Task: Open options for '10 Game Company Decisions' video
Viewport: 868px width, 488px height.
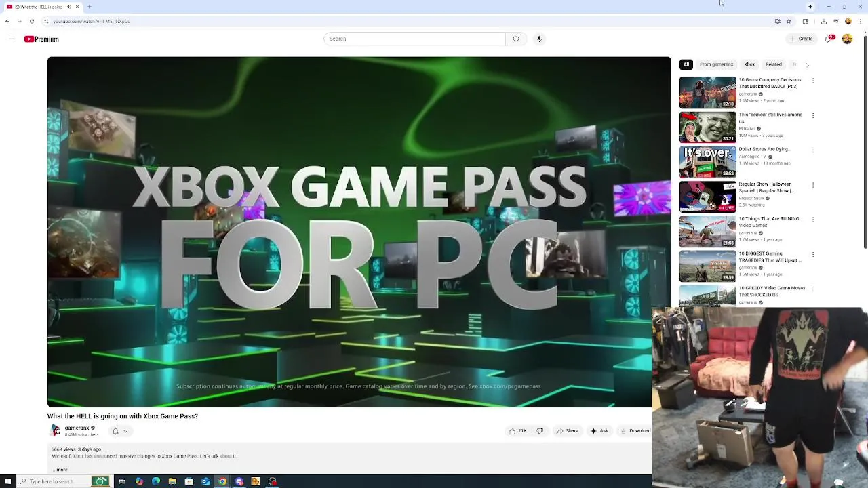Action: pos(812,81)
